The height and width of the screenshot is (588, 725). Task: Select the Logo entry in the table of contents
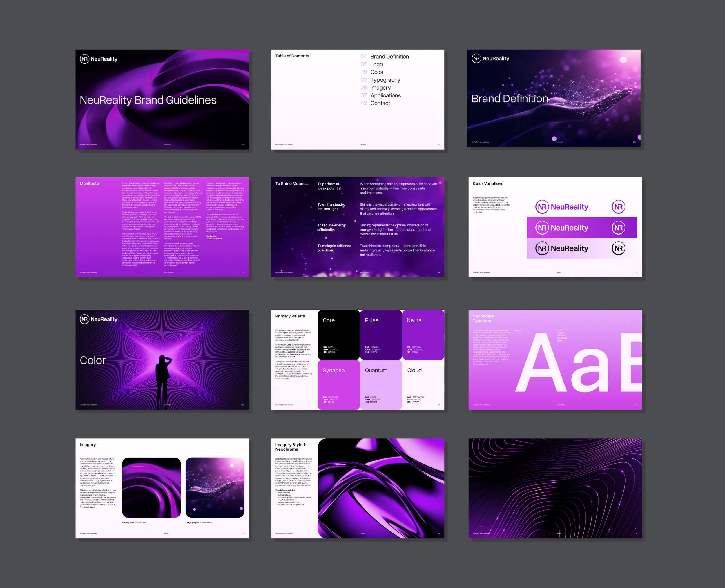pos(376,64)
